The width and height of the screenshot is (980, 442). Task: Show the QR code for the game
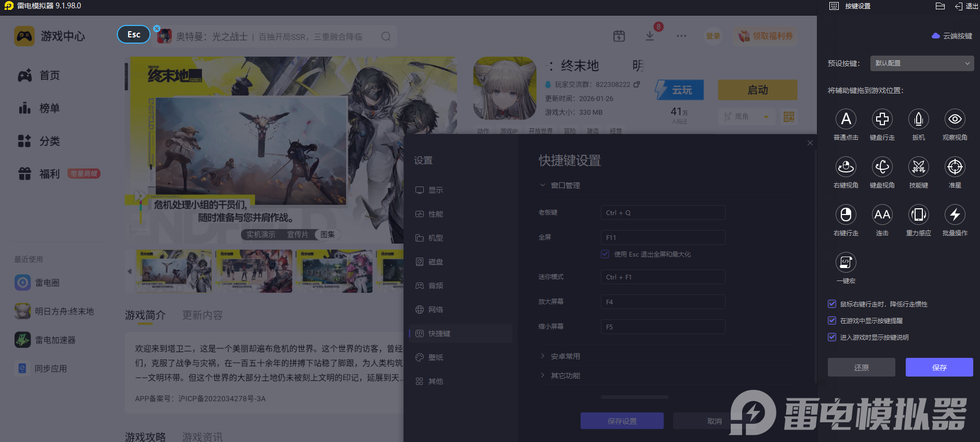(789, 117)
